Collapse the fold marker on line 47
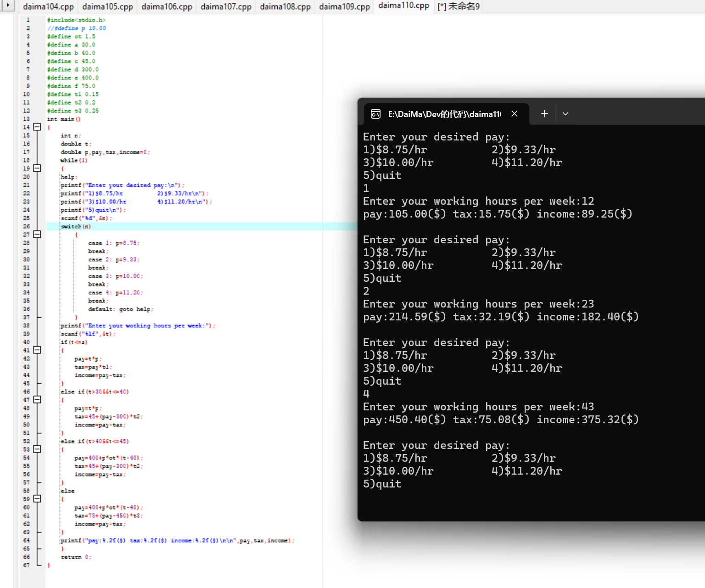705x588 pixels. tap(37, 399)
